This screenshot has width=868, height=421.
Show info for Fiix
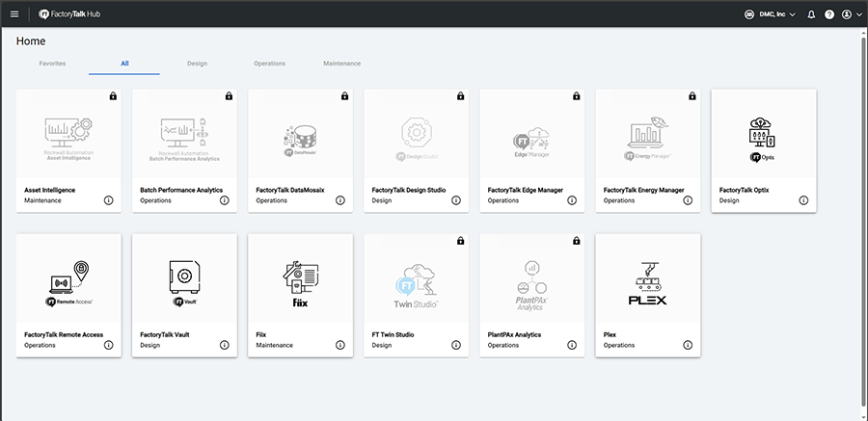point(339,345)
